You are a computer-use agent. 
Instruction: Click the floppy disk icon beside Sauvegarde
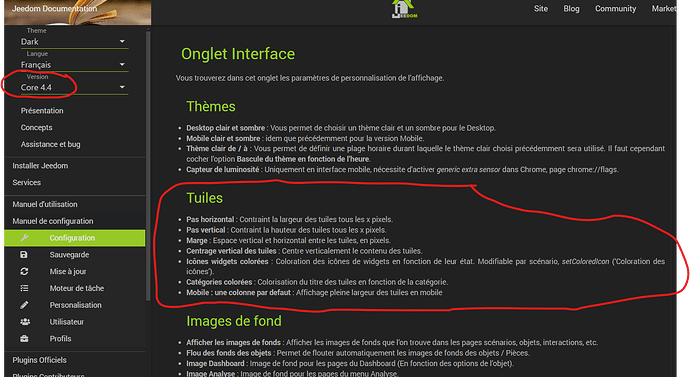pyautogui.click(x=24, y=255)
